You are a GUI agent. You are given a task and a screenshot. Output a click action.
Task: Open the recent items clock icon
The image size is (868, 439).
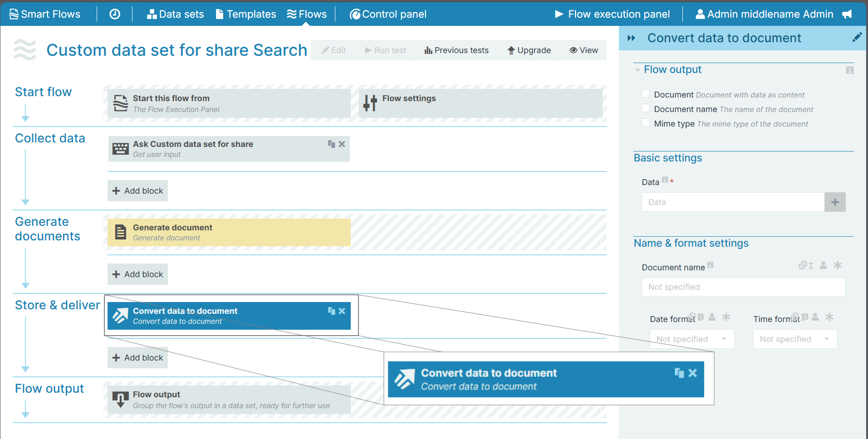[x=115, y=14]
